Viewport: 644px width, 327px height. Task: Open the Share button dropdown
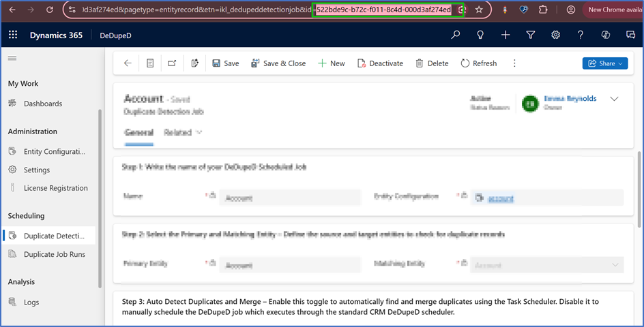click(x=604, y=63)
